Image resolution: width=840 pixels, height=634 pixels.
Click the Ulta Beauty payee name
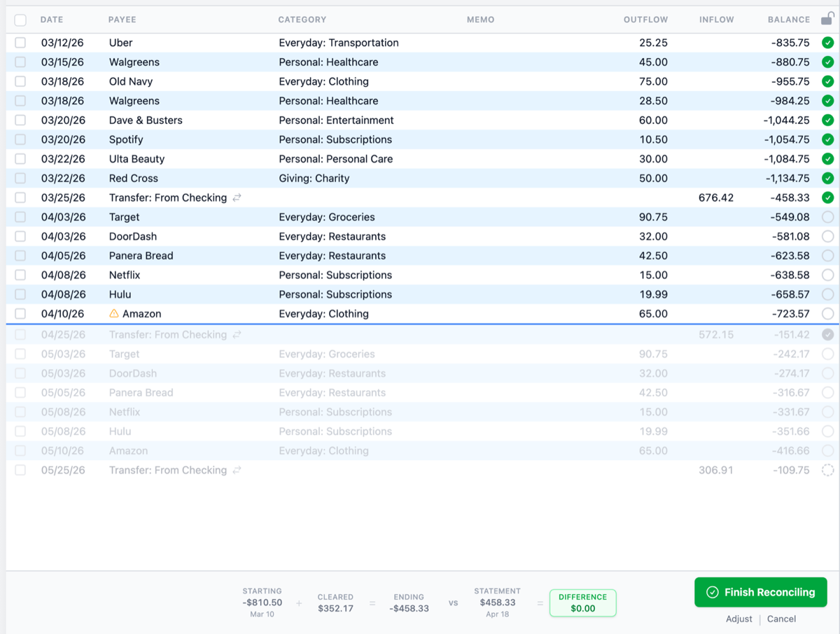tap(137, 159)
